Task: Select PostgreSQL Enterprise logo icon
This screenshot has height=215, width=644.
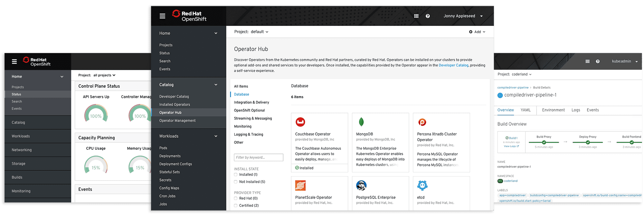Action: coord(361,185)
